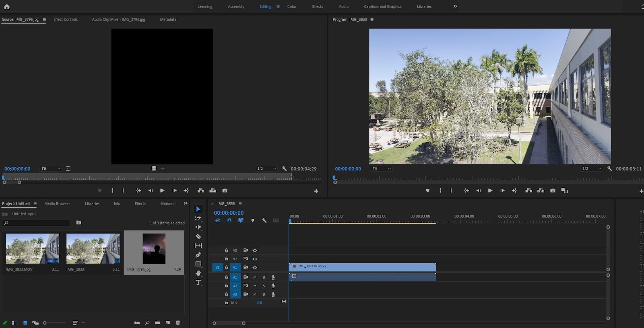Create new bin in Project panel
The height and width of the screenshot is (328, 644).
click(x=157, y=323)
